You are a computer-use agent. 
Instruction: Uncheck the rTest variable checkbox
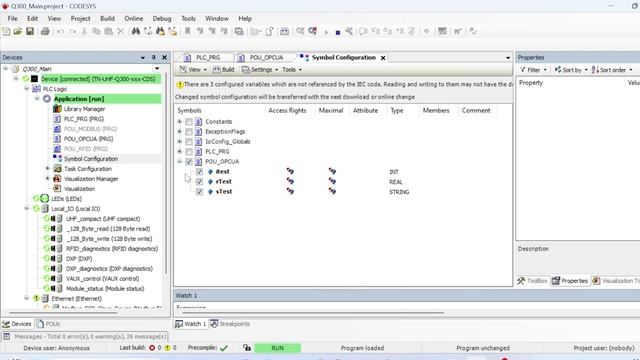coord(199,182)
